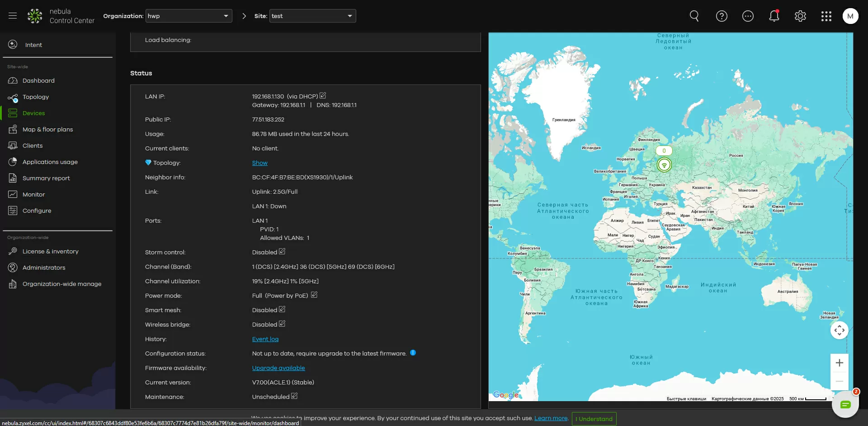Click the Upgrade available link
Viewport: 868px width, 426px height.
click(278, 368)
